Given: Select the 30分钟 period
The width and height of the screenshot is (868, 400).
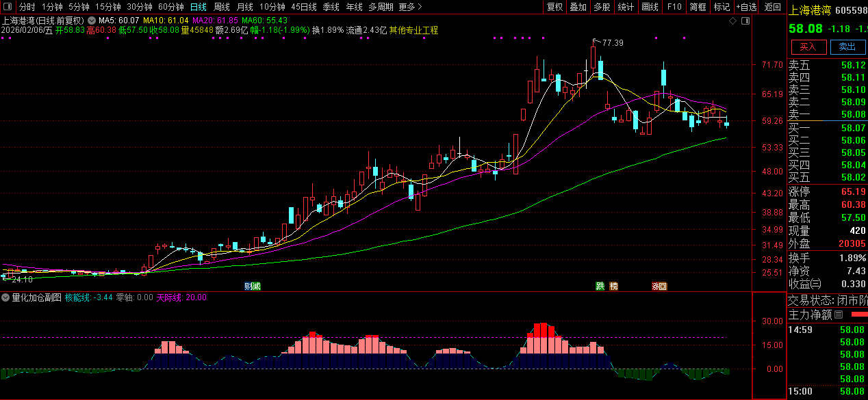Looking at the screenshot, I should [x=139, y=7].
